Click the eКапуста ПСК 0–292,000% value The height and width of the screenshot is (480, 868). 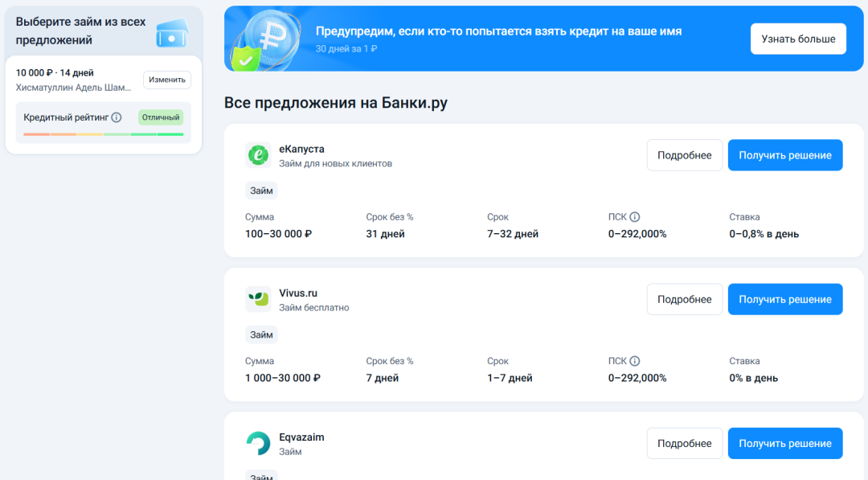(x=637, y=234)
